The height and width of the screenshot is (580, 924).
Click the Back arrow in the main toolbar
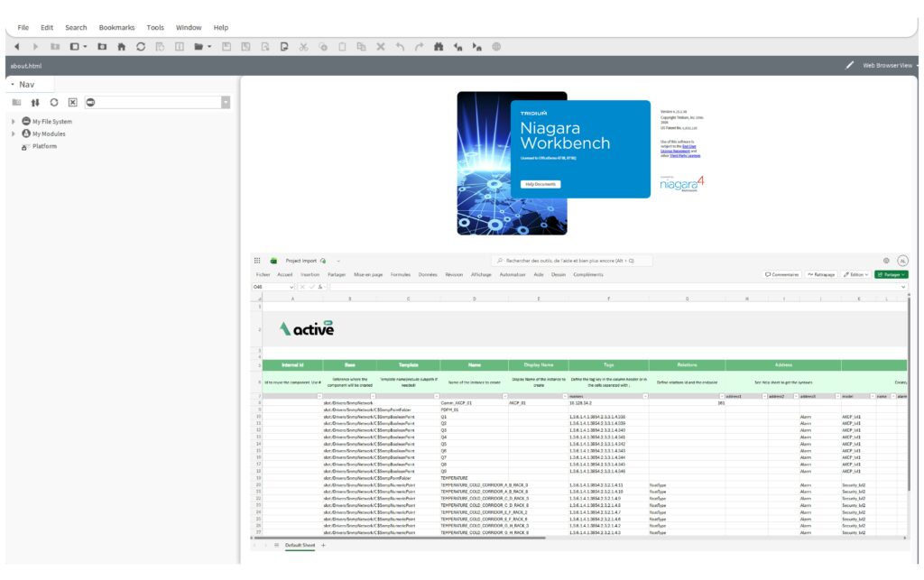click(17, 46)
